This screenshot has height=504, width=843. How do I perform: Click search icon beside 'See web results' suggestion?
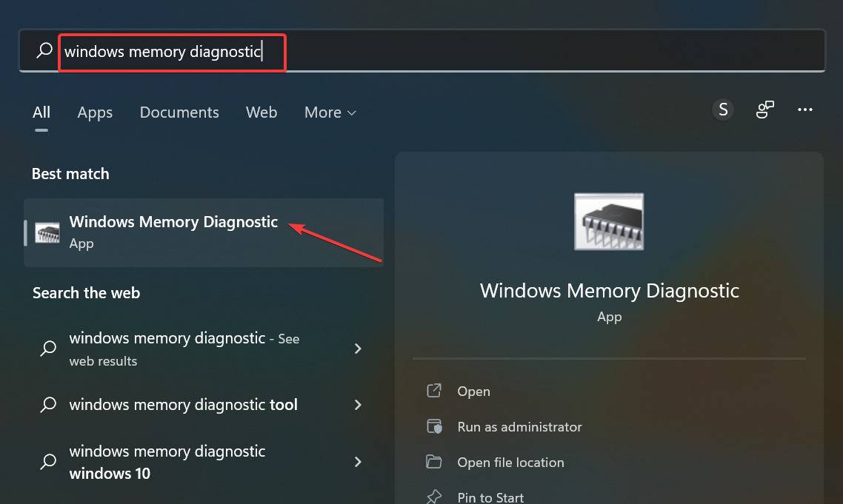tap(48, 348)
